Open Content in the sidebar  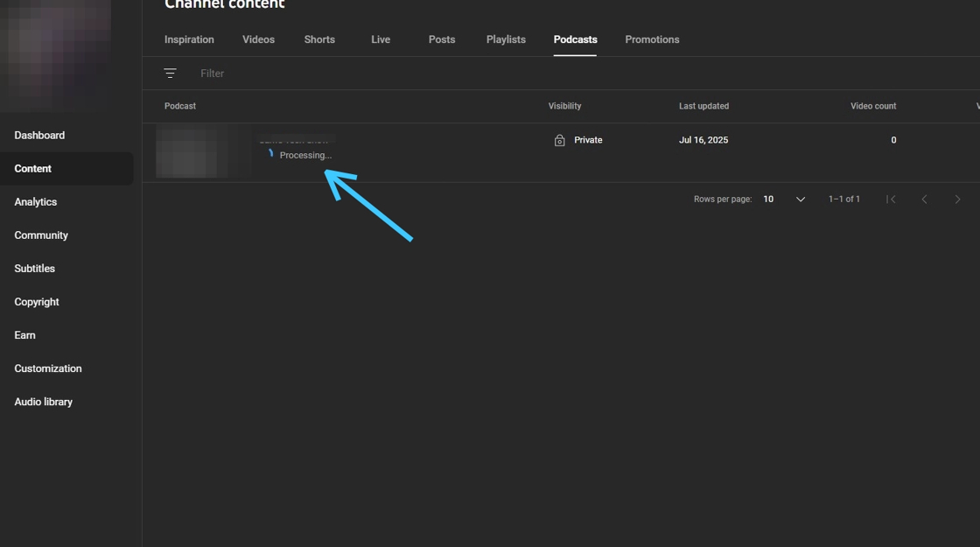[x=66, y=169]
